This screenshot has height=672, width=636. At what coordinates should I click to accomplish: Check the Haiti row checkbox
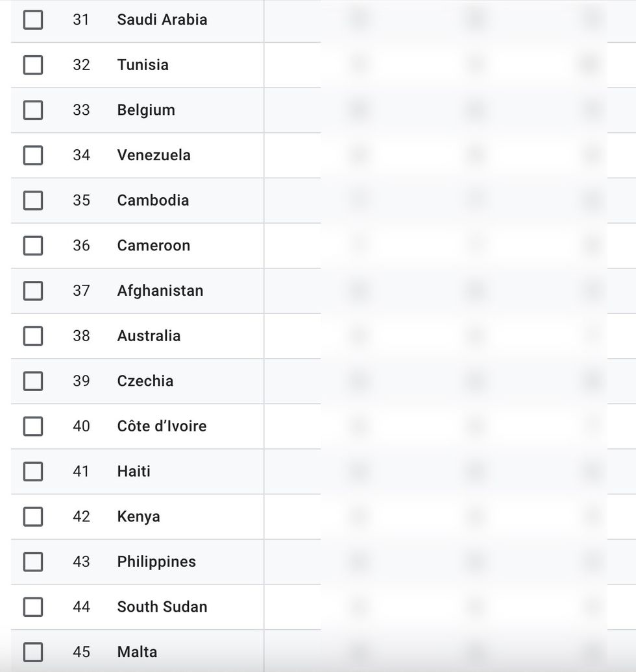(x=33, y=472)
